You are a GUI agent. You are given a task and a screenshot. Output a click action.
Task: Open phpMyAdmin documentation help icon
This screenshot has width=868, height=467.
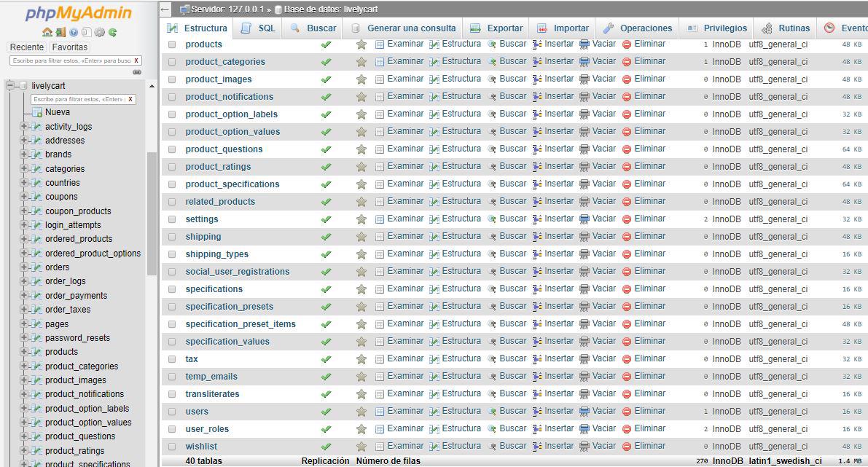click(x=74, y=32)
